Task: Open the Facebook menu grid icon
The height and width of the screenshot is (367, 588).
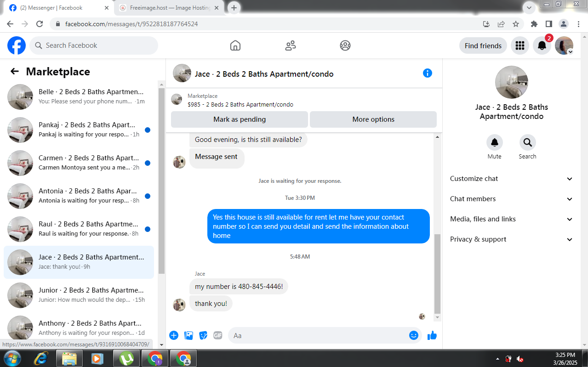Action: coord(520,45)
